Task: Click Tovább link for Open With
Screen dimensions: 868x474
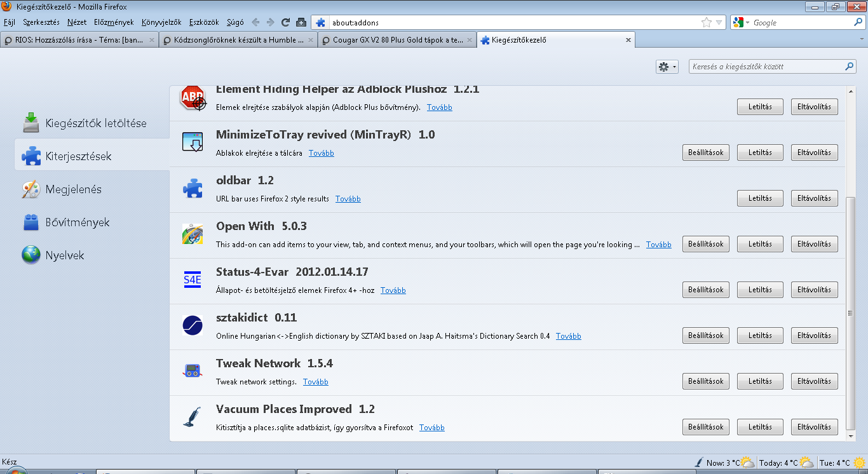Action: click(x=659, y=245)
